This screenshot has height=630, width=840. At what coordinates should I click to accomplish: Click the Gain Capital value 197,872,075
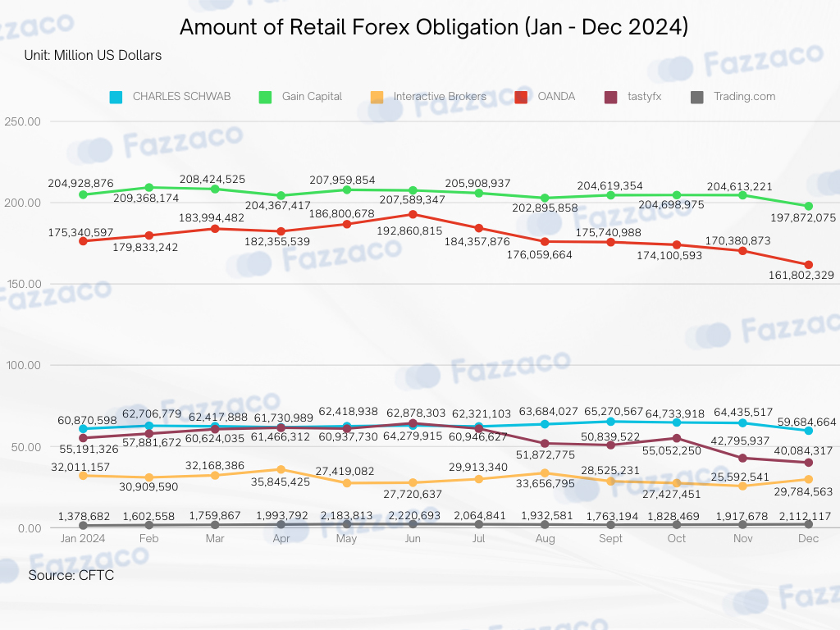(x=803, y=218)
